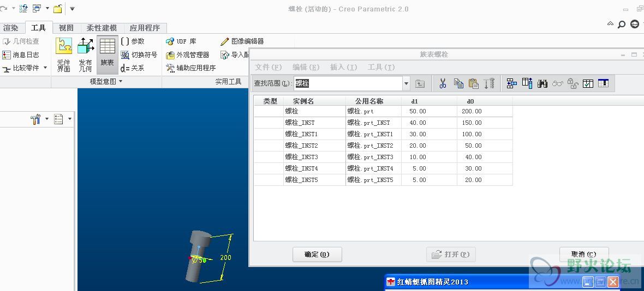
Task: Click the 打开(P) button
Action: 451,254
